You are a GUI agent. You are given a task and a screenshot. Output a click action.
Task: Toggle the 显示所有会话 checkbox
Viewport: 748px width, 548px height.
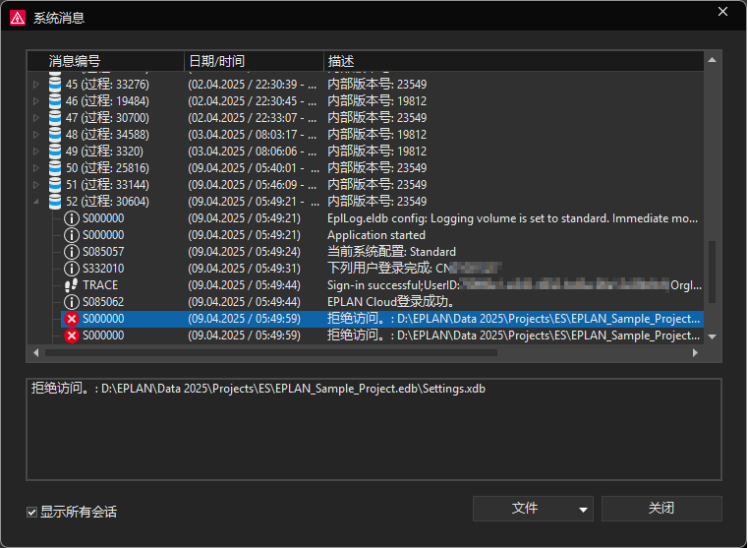32,512
